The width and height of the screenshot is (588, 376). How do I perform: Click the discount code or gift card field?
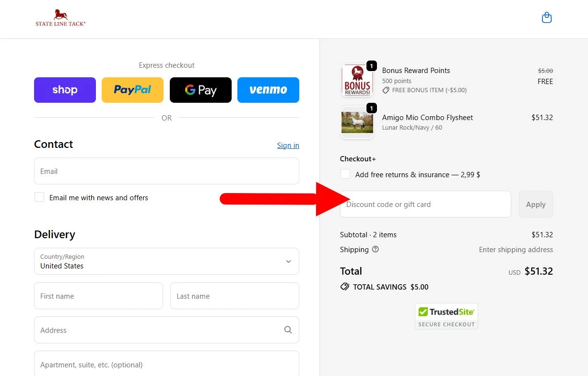coord(425,204)
